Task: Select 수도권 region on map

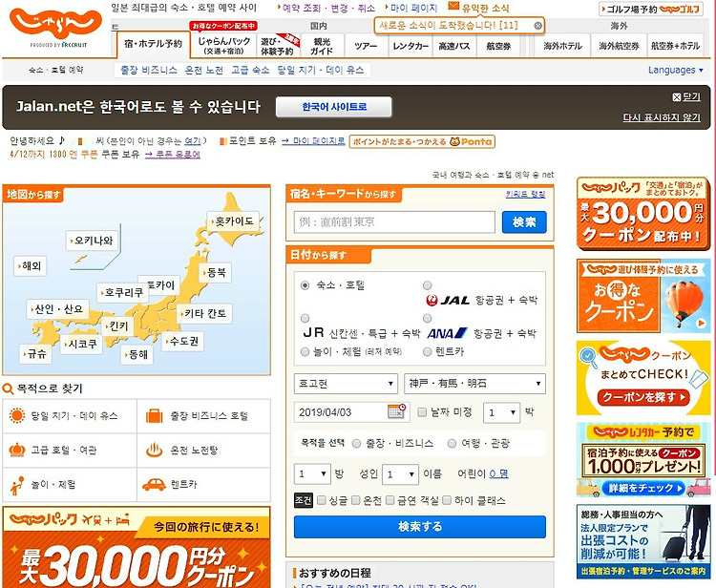Action: (x=182, y=341)
